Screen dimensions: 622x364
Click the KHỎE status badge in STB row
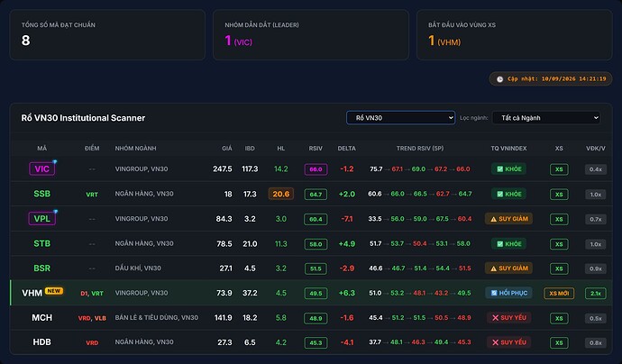click(509, 243)
